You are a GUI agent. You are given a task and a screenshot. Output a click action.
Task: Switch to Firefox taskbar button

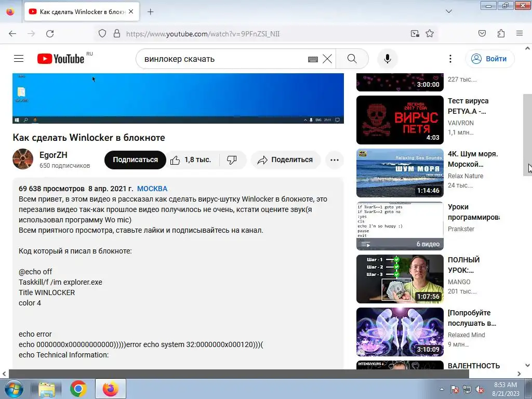pyautogui.click(x=111, y=389)
